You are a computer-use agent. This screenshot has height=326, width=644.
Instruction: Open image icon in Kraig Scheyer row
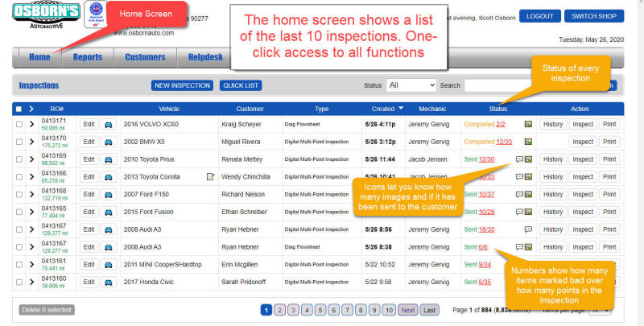(528, 124)
